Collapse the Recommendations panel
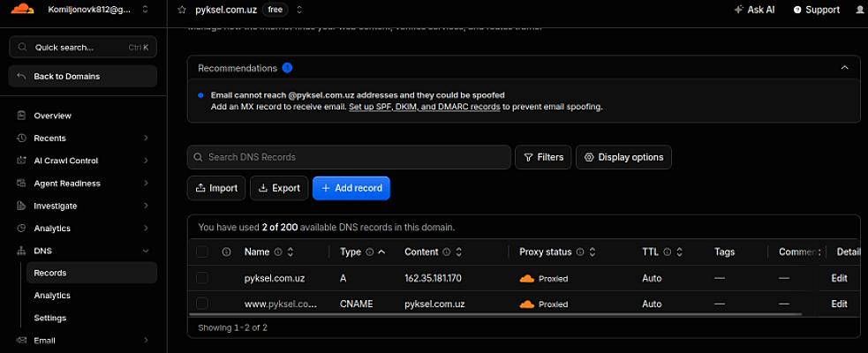Image resolution: width=868 pixels, height=353 pixels. [x=844, y=67]
